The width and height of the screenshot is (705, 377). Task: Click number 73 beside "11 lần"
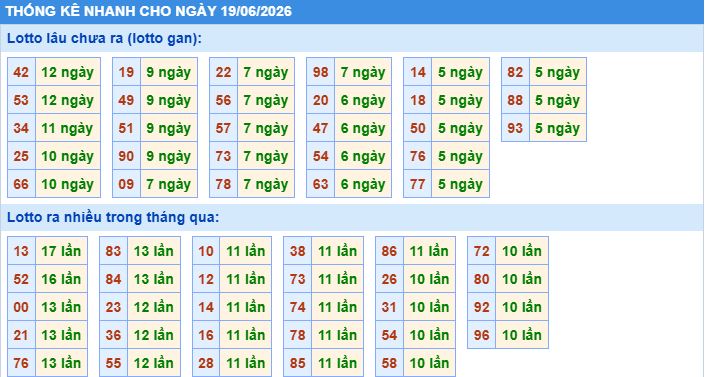click(298, 279)
